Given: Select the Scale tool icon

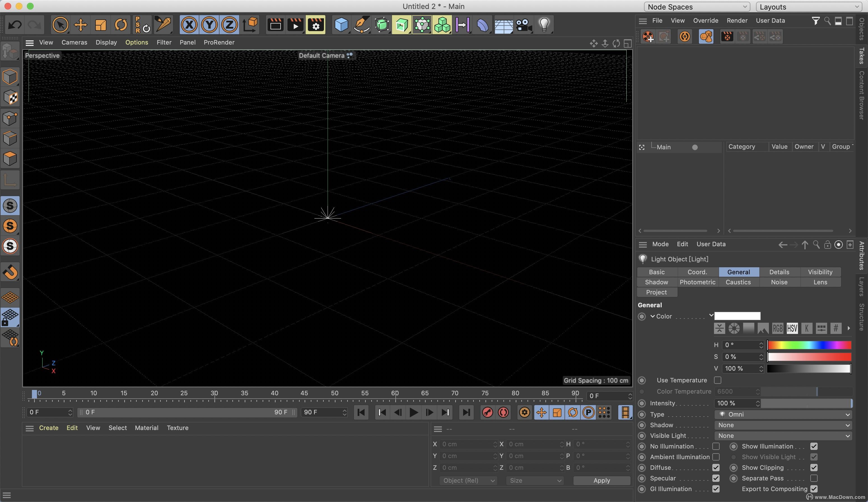Looking at the screenshot, I should (100, 24).
